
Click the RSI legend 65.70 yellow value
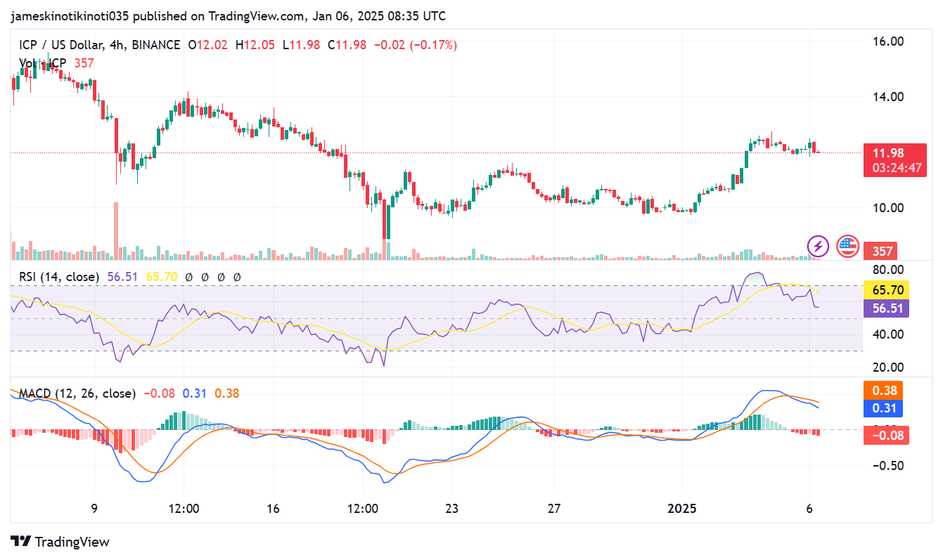click(x=161, y=277)
